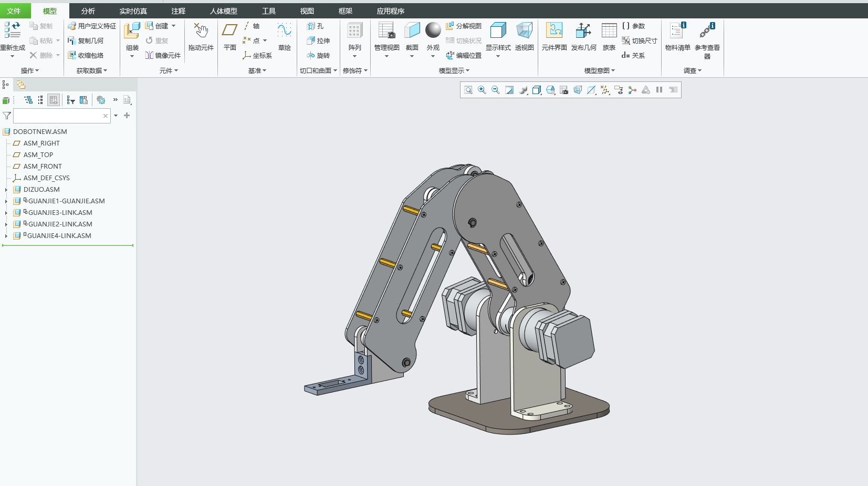Click the Refit icon in graphics toolbar
868x486 pixels.
468,90
